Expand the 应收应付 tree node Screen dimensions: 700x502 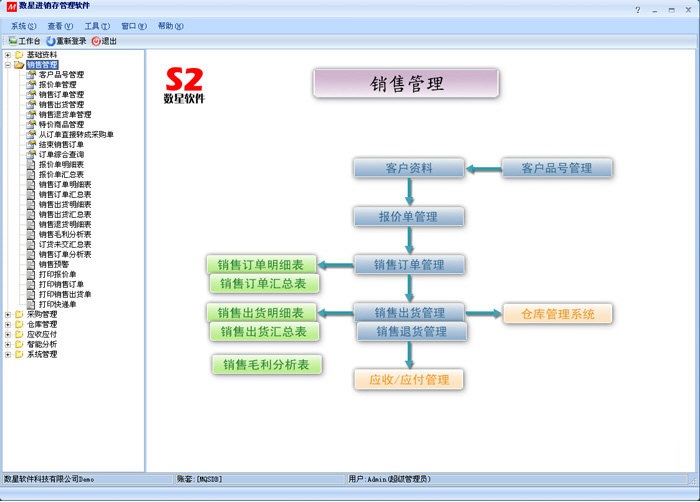(x=8, y=335)
